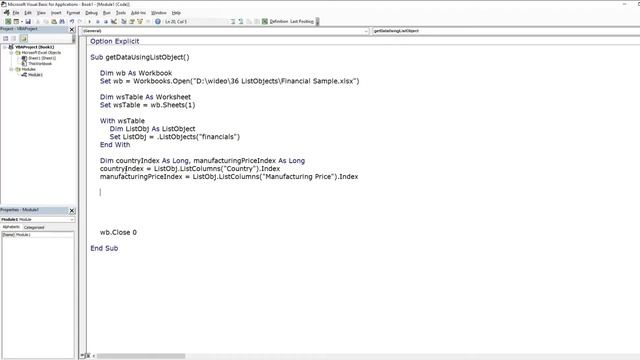Switch to the Categorized tab
This screenshot has width=640, height=360.
pyautogui.click(x=34, y=227)
